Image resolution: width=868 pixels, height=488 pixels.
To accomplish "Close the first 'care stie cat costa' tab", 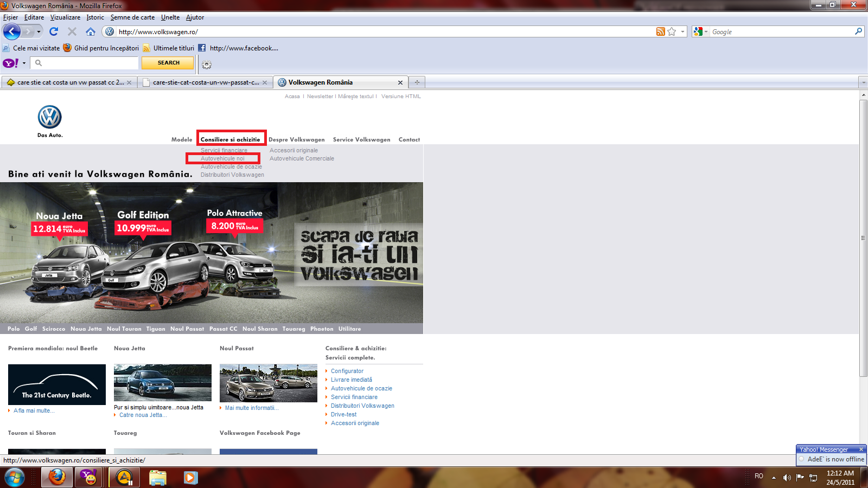I will coord(129,82).
